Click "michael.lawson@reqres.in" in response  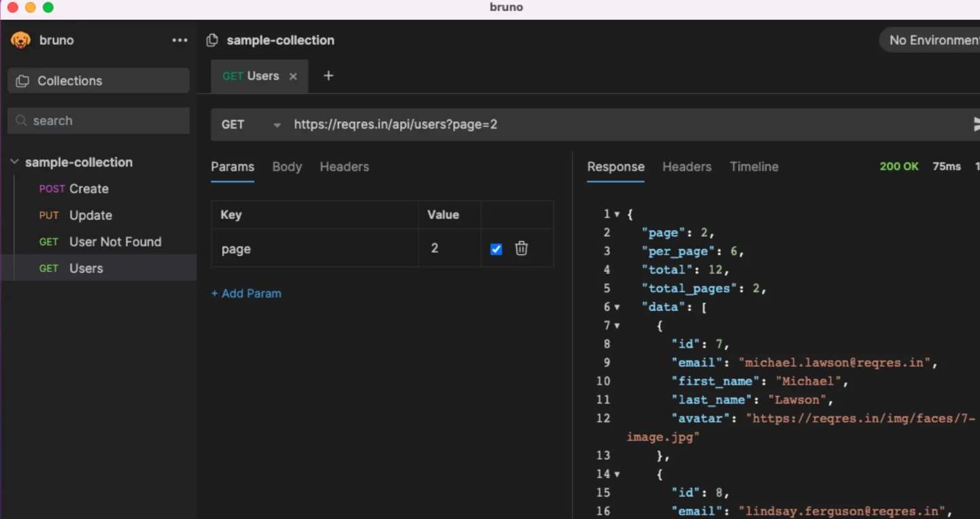[834, 363]
